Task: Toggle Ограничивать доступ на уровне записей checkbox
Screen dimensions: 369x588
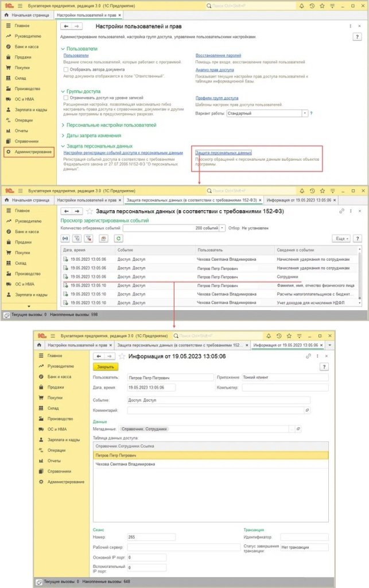Action: (65, 98)
